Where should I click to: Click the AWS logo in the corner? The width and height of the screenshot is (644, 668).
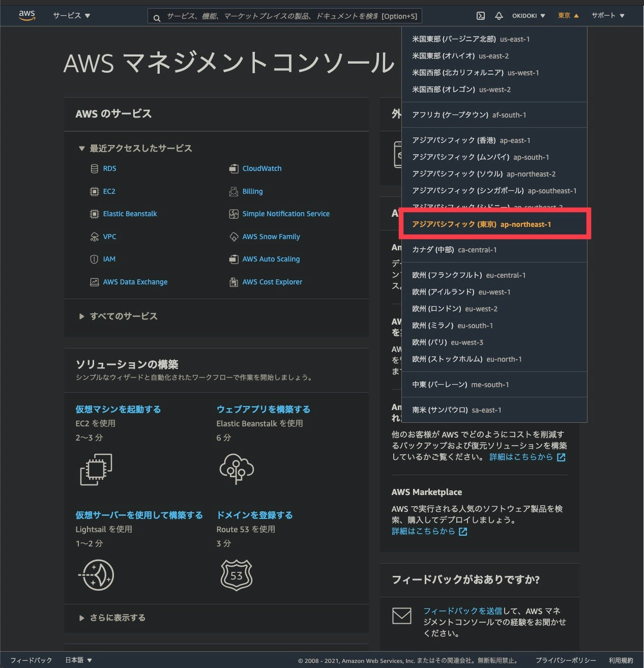tap(26, 15)
